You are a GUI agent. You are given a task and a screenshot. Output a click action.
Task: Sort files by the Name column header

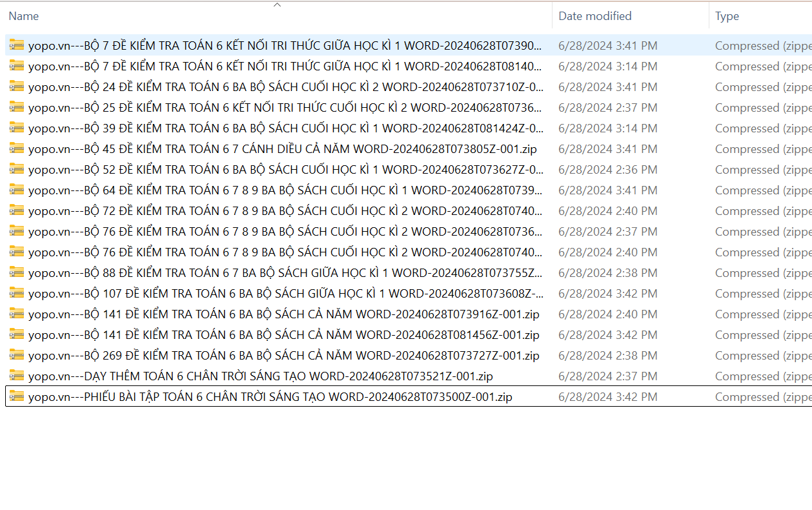pyautogui.click(x=24, y=16)
